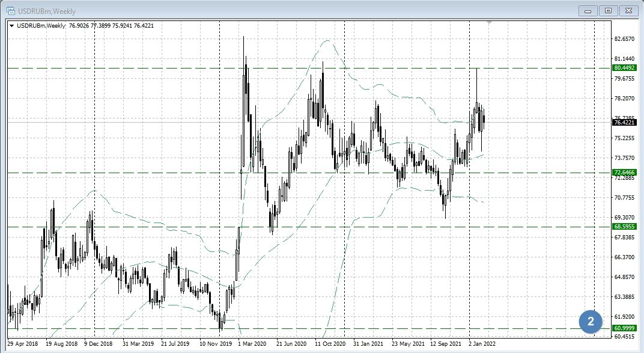Click the grey chart shift triangle marker
Image resolution: width=644 pixels, height=353 pixels.
(x=490, y=23)
